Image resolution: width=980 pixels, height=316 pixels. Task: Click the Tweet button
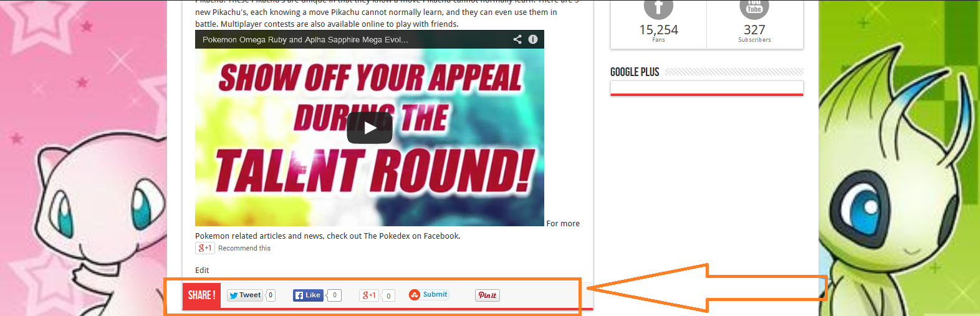[x=245, y=295]
